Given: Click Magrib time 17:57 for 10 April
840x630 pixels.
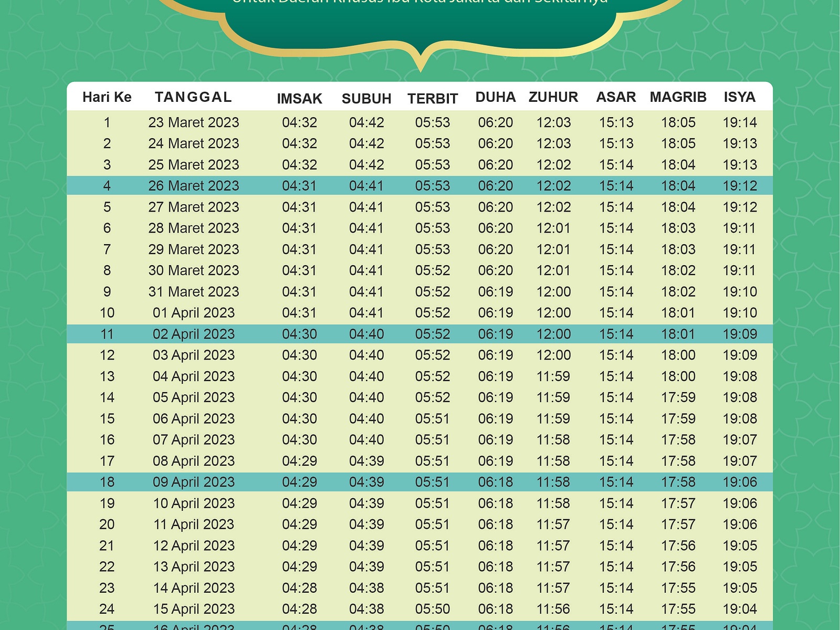Looking at the screenshot, I should [678, 503].
